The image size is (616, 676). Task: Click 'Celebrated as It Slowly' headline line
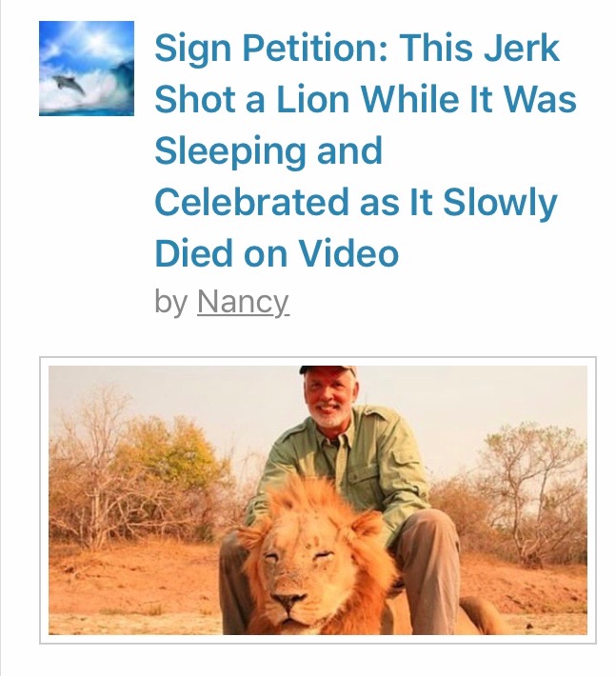356,202
